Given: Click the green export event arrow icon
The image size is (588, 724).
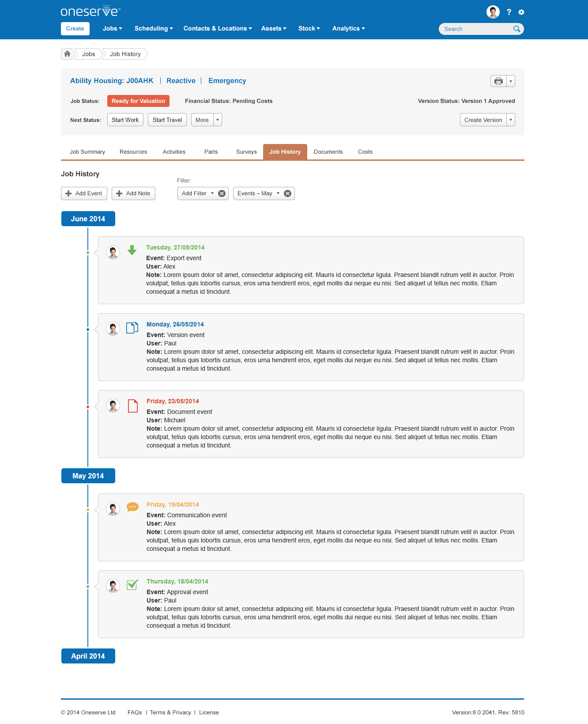Looking at the screenshot, I should coord(132,250).
